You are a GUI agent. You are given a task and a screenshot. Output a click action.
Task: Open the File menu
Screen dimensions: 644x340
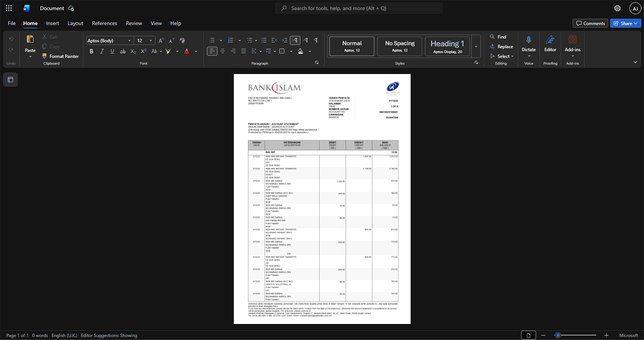tap(12, 23)
